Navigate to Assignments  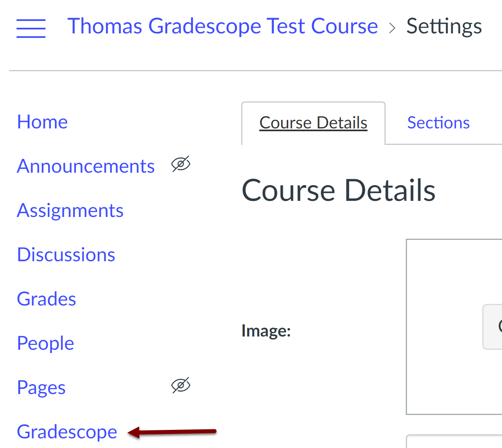(70, 210)
